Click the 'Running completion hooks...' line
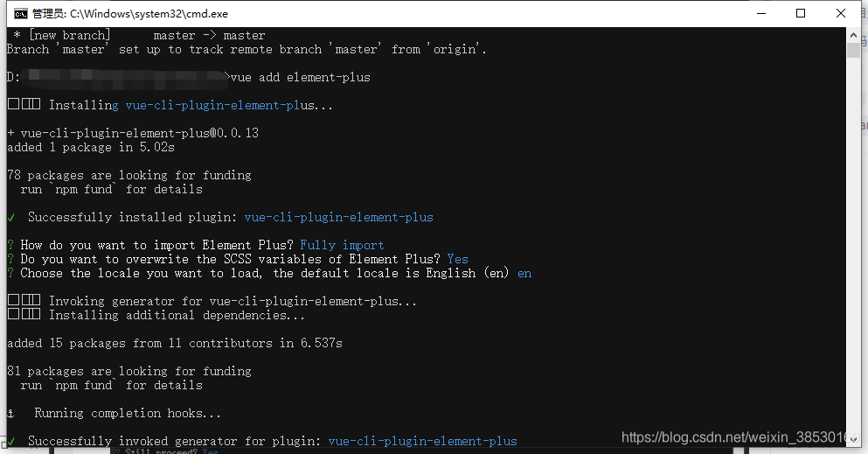Viewport: 868px width, 454px height. click(x=128, y=413)
